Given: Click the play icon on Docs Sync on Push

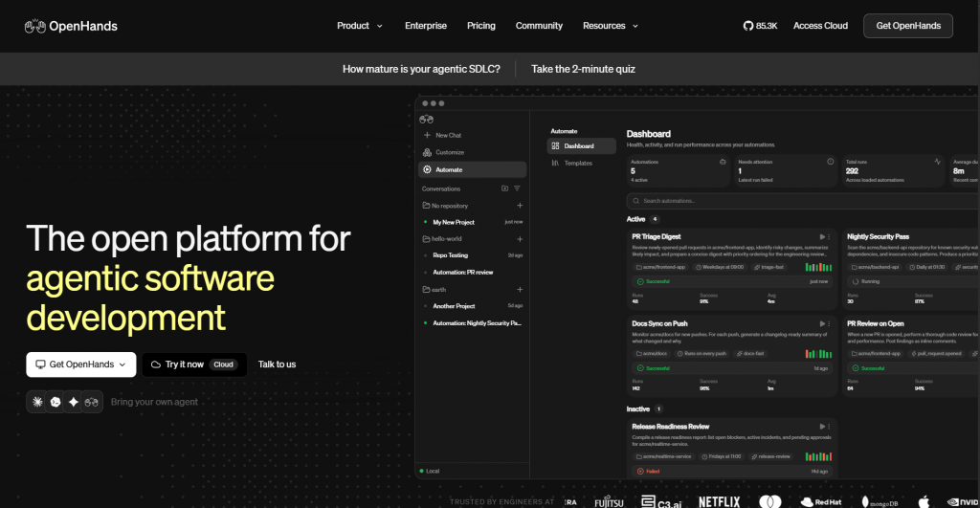Looking at the screenshot, I should point(822,323).
